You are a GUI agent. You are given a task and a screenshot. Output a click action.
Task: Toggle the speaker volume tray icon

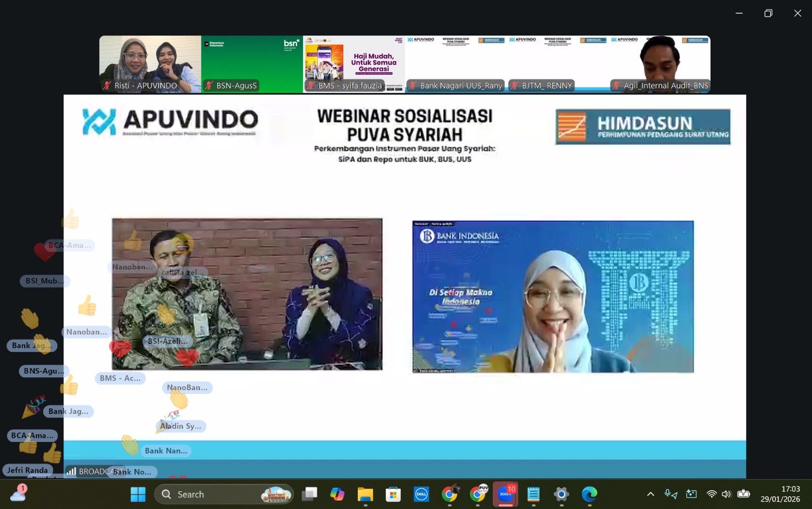coord(726,494)
